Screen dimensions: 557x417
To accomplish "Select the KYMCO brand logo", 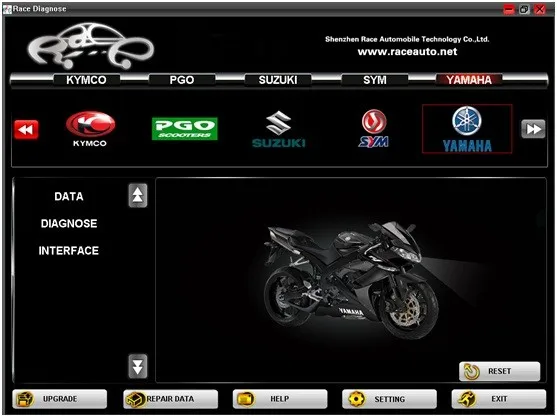I will [90, 129].
